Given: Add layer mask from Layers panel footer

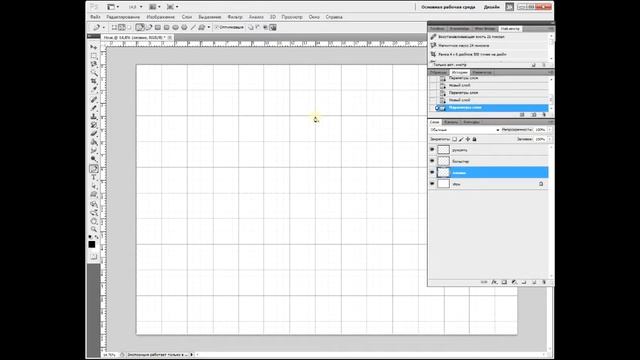Looking at the screenshot, I should [x=504, y=282].
